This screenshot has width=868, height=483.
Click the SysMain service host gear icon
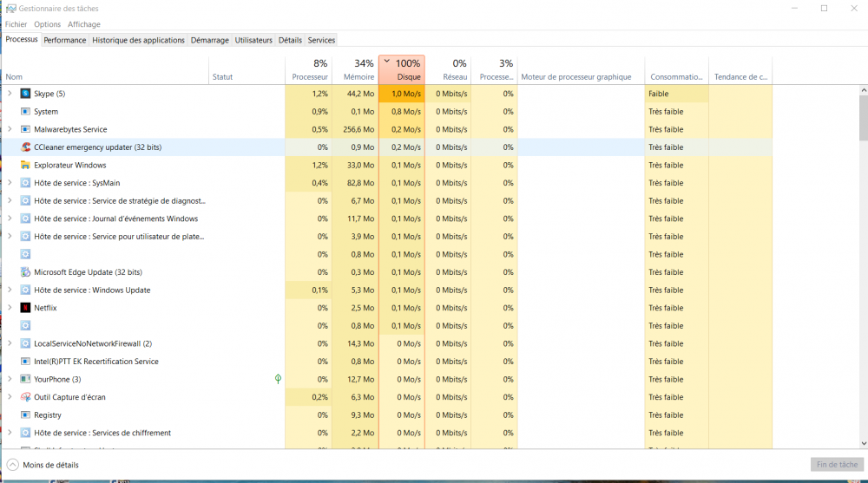[25, 183]
